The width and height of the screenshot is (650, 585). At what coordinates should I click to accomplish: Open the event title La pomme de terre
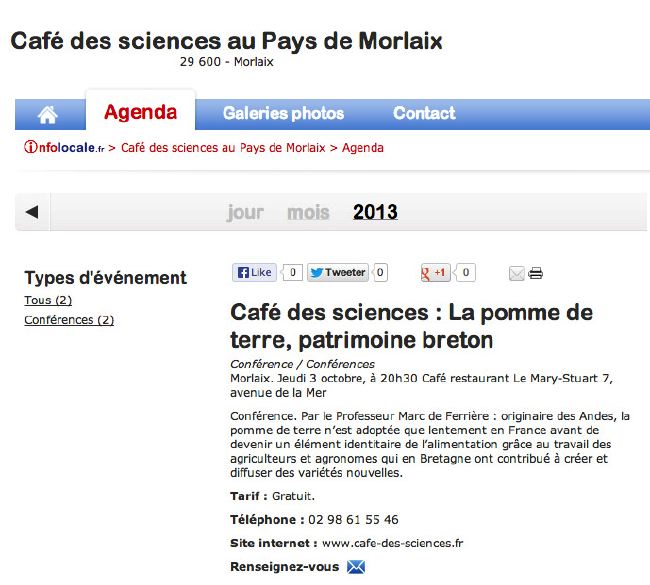(x=411, y=326)
